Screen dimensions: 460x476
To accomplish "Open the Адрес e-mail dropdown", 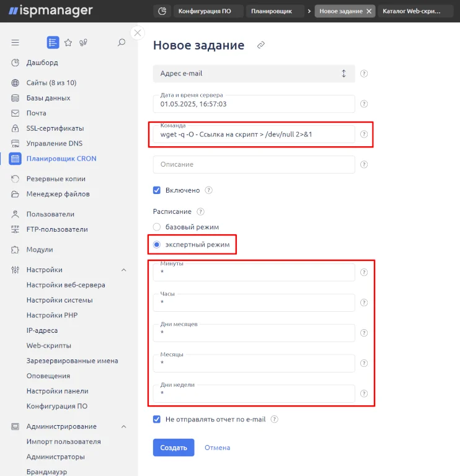I will 254,73.
